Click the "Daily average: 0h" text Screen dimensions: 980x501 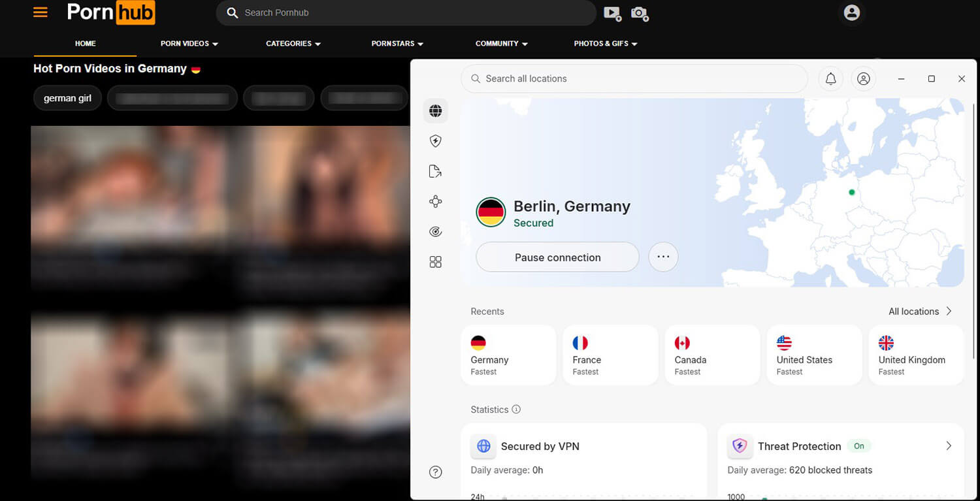tap(507, 470)
